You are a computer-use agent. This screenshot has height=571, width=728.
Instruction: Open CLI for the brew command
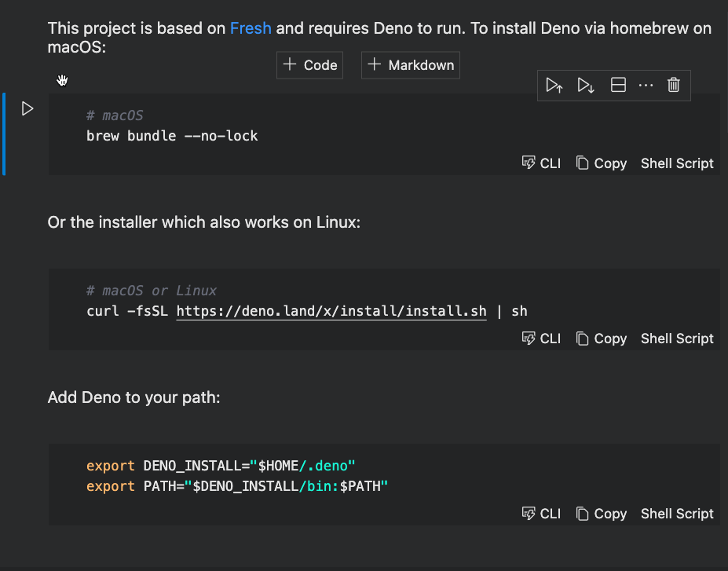coord(541,163)
